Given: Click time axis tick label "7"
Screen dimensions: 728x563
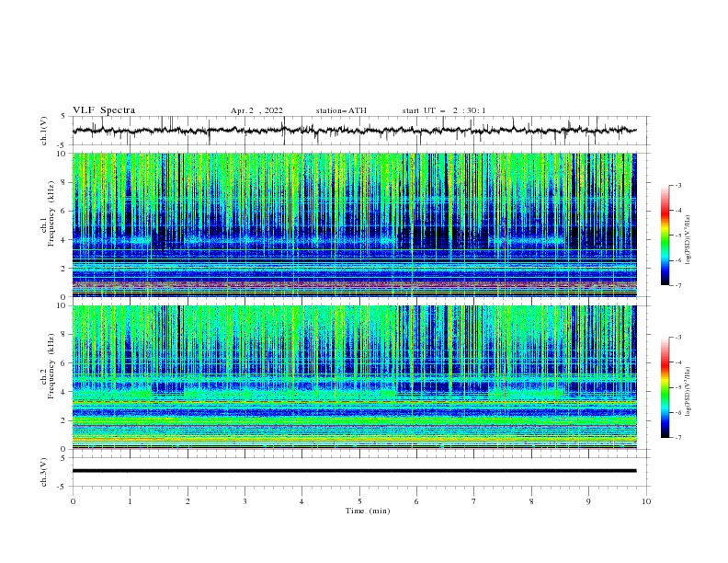Looking at the screenshot, I should point(474,501).
